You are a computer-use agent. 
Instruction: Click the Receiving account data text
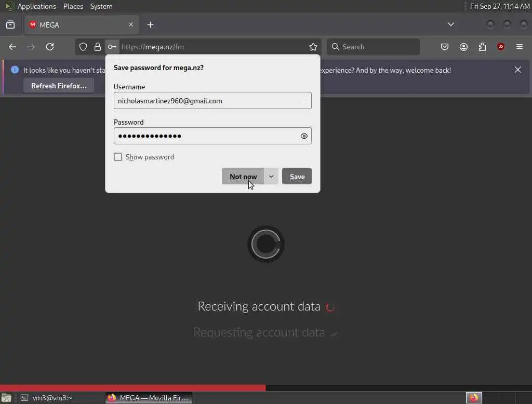click(259, 307)
